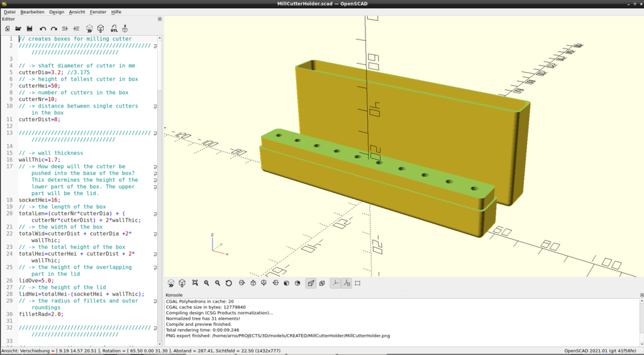Send the design to 3D printer
This screenshot has width=644, height=355.
[x=125, y=29]
